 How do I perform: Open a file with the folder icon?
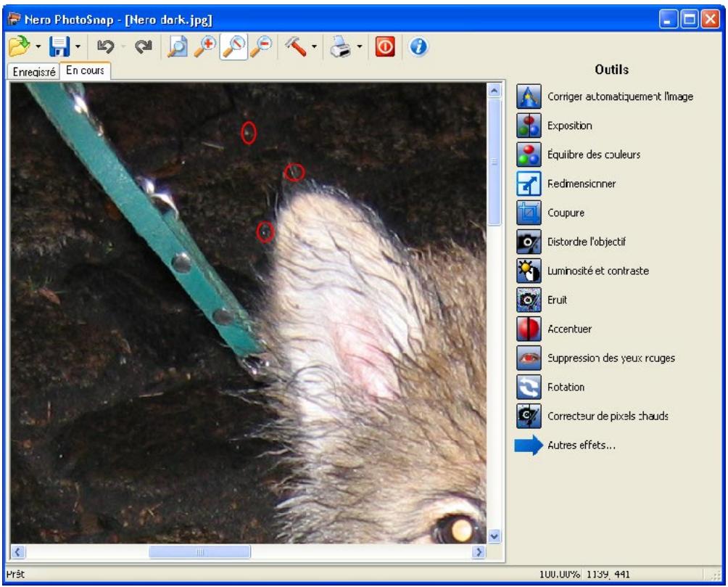coord(19,46)
